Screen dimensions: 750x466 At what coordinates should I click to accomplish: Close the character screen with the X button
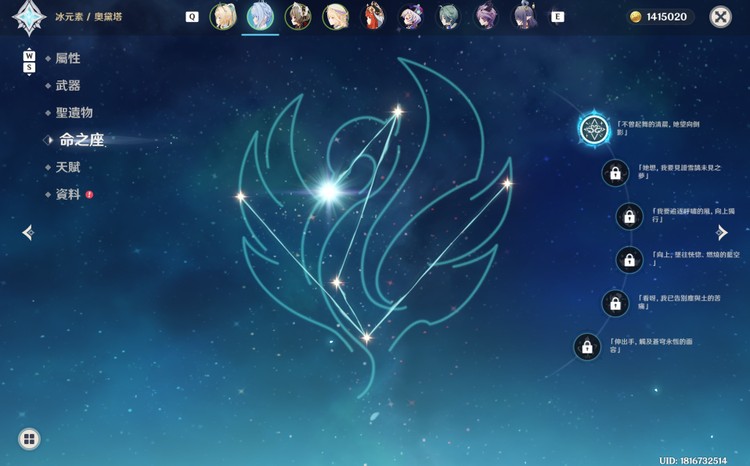(720, 17)
